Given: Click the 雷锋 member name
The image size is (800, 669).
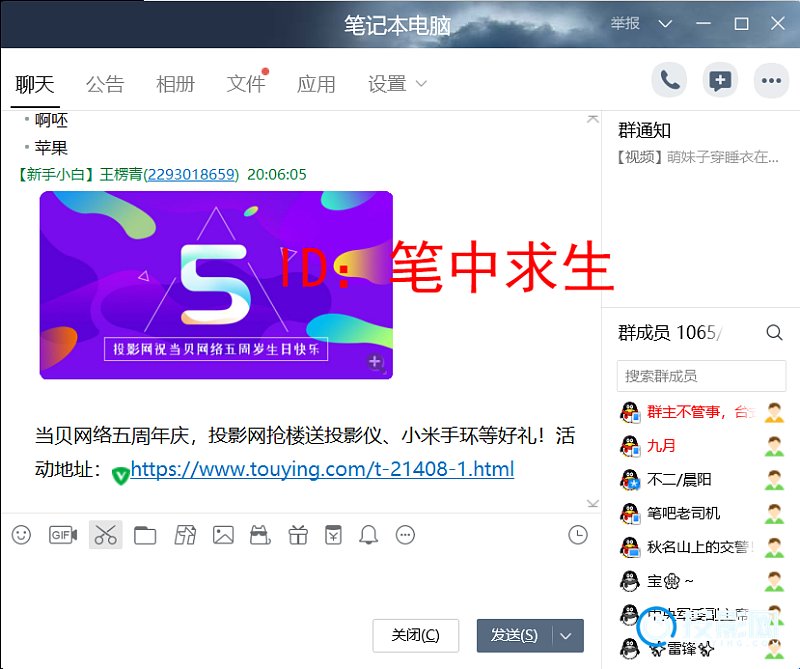Looking at the screenshot, I should coord(682,649).
